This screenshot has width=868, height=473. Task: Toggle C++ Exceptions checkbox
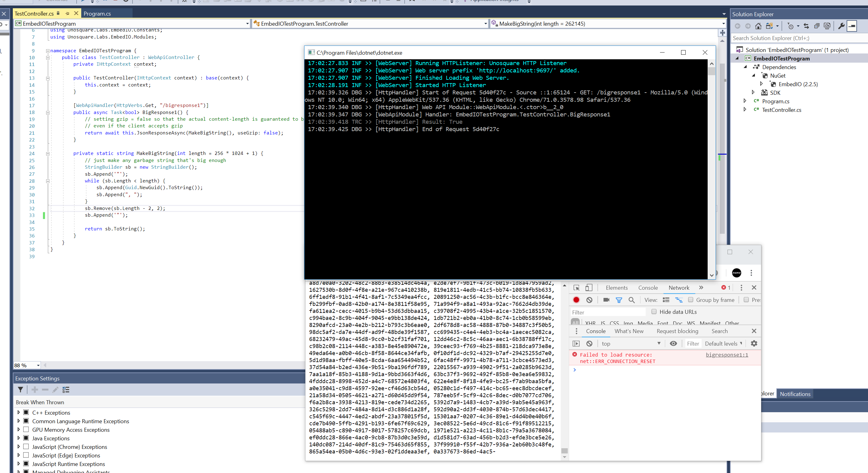(x=26, y=412)
